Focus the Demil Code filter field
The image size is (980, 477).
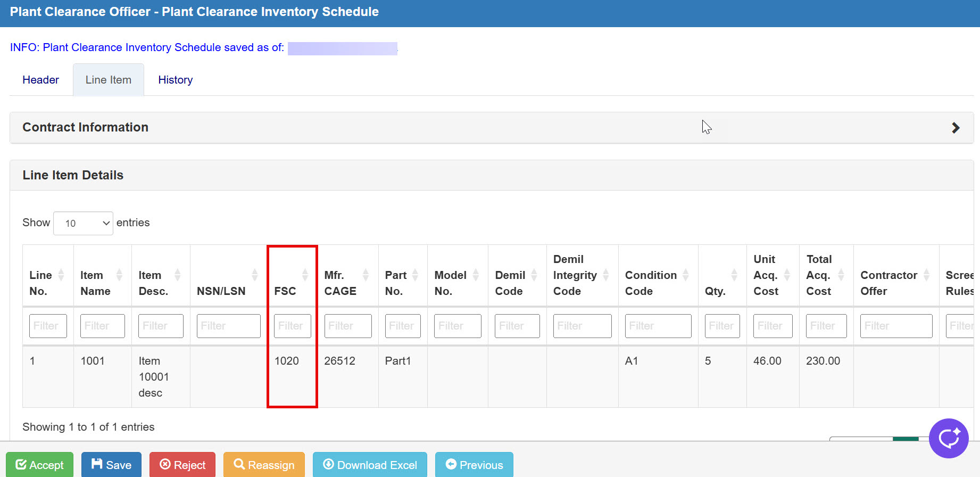[x=517, y=326]
